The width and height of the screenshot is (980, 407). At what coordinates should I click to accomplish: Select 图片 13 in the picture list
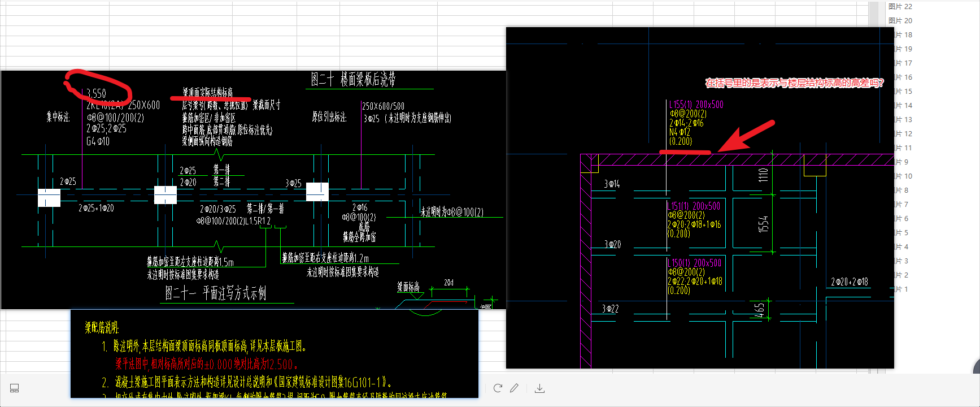[x=904, y=119]
